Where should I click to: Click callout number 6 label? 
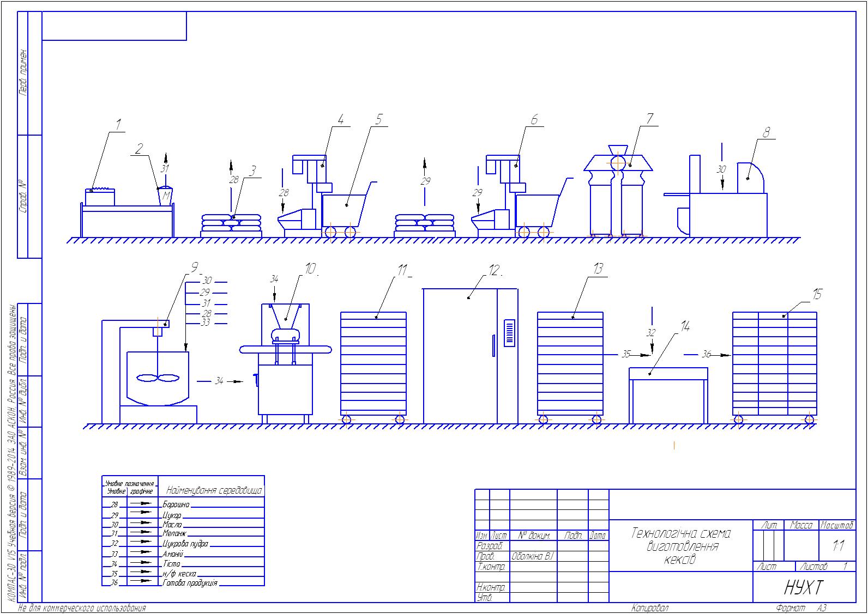tap(534, 120)
